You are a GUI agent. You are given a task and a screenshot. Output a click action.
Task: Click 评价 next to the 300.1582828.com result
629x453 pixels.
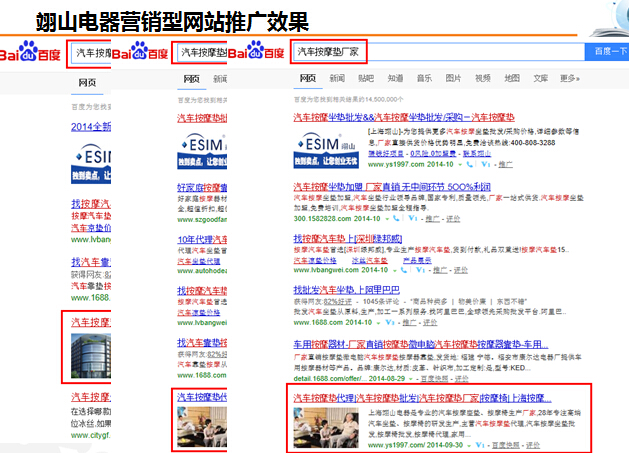453,217
